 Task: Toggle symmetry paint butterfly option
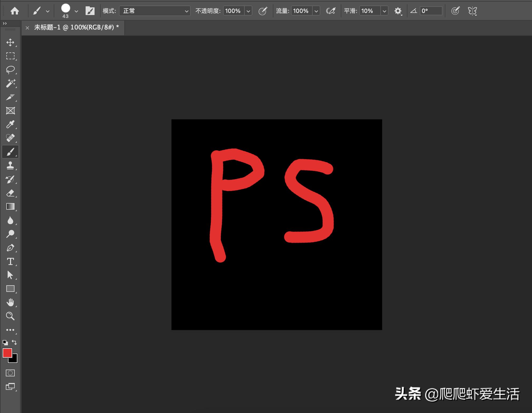click(472, 11)
